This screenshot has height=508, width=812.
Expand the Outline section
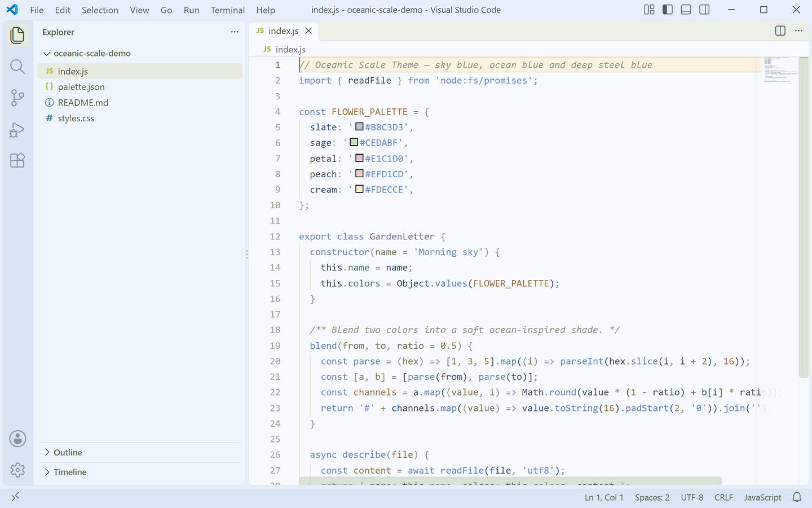140,453
